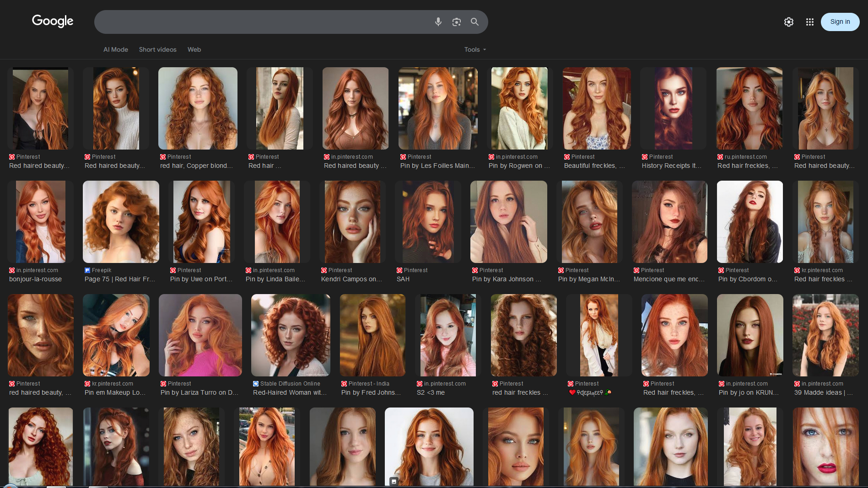
Task: Click the ru.pinterest.com source label
Action: tap(745, 157)
